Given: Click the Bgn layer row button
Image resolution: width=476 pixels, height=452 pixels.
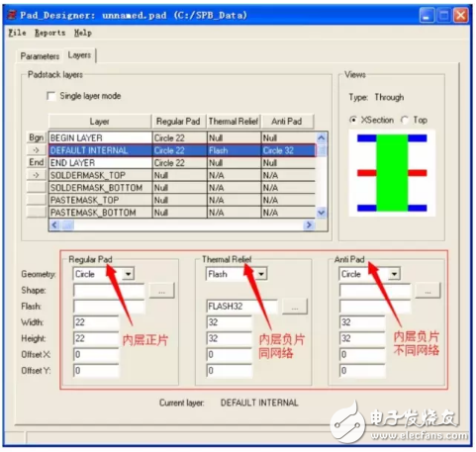Looking at the screenshot, I should point(36,137).
